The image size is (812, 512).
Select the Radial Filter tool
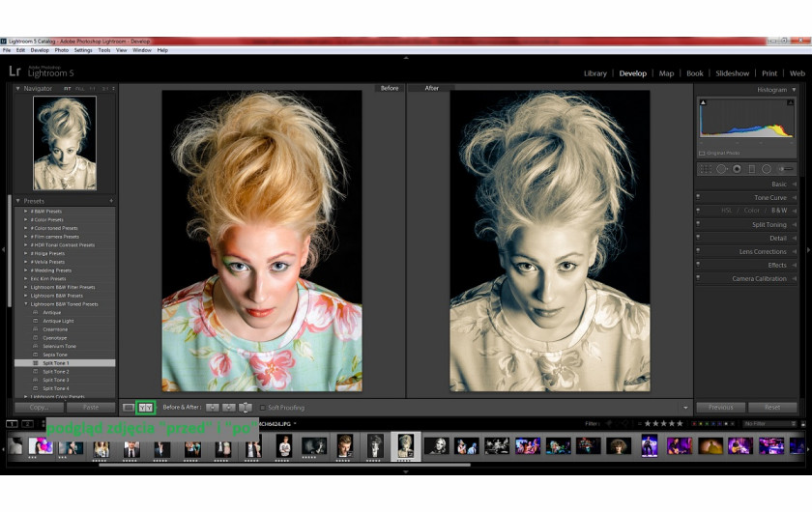click(767, 169)
